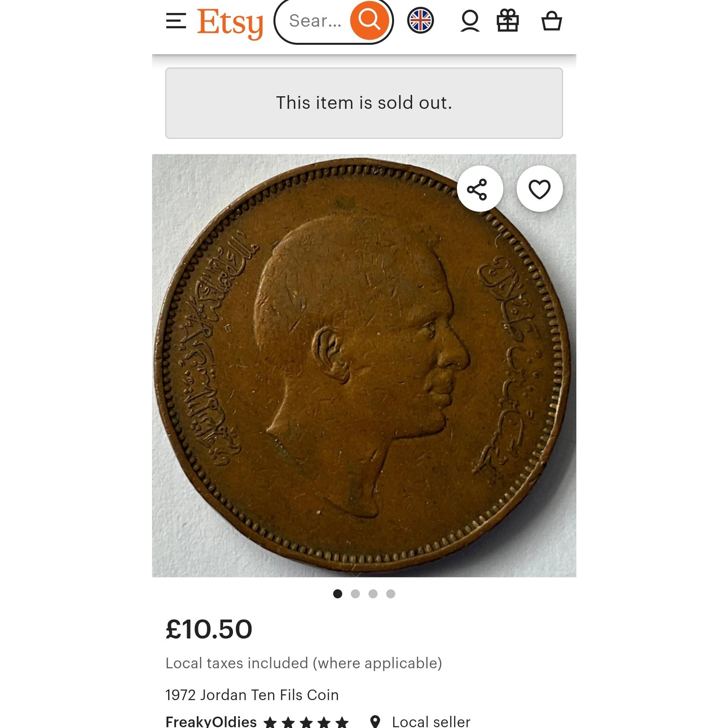Open the Jordan coin main photo
The height and width of the screenshot is (728, 728).
click(x=364, y=365)
